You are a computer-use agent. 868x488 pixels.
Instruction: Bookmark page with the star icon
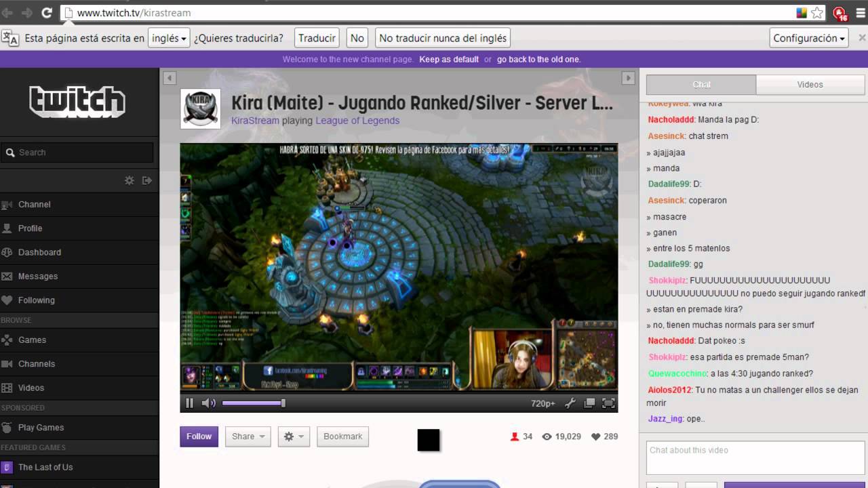[817, 13]
